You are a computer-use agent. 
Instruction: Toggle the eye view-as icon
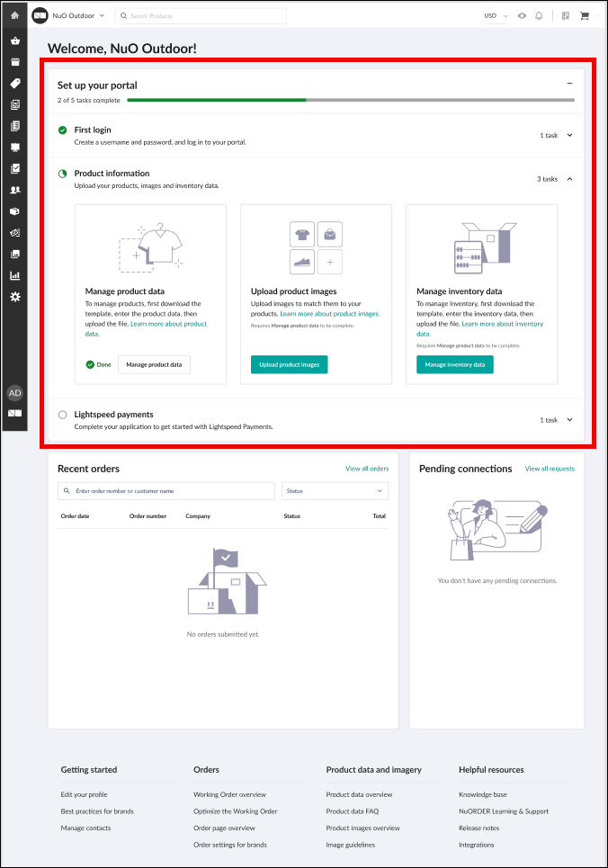(522, 16)
